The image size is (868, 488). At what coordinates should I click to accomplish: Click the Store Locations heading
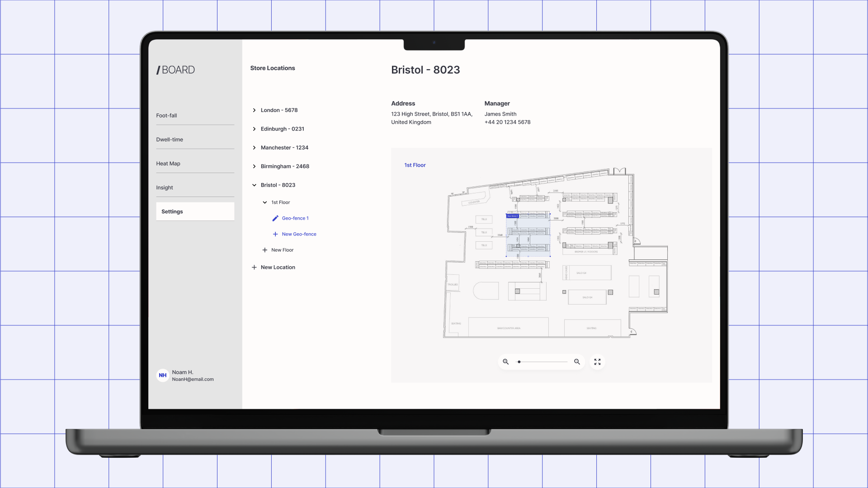pos(273,68)
